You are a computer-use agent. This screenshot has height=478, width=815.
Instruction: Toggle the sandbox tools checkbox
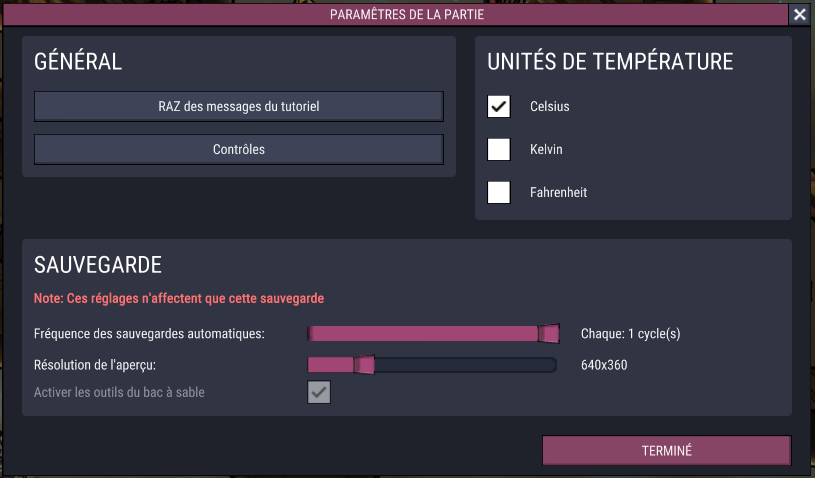[x=319, y=393]
